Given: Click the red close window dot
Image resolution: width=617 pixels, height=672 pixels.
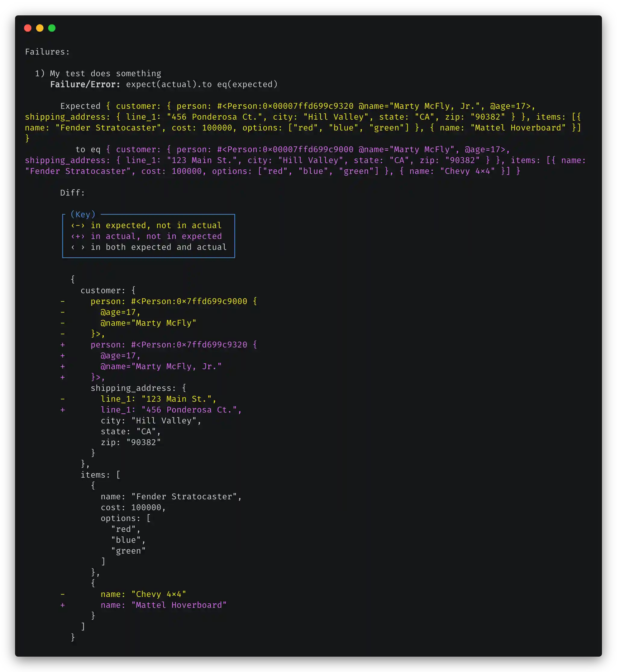Looking at the screenshot, I should pyautogui.click(x=28, y=28).
